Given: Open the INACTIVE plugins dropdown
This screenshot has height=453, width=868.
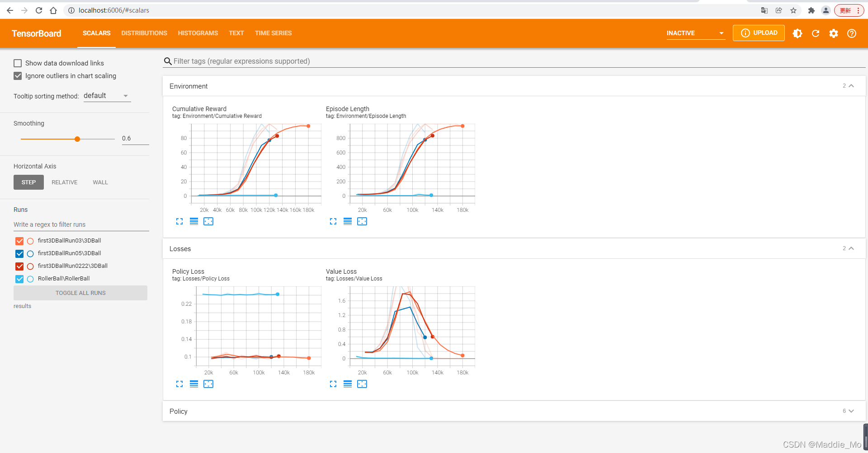Looking at the screenshot, I should 696,33.
